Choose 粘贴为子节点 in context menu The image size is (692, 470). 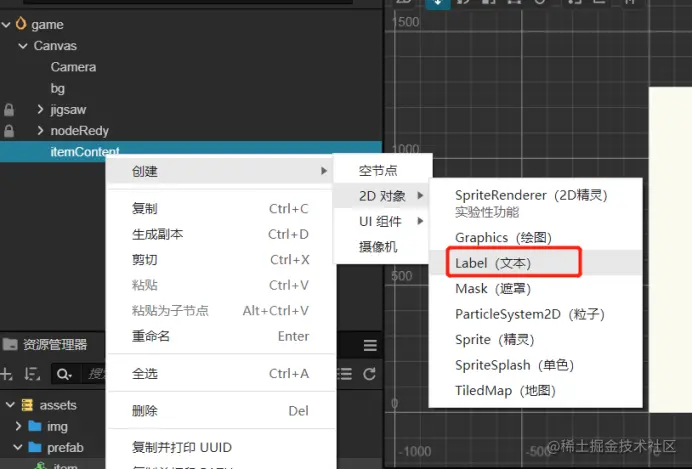(219, 311)
